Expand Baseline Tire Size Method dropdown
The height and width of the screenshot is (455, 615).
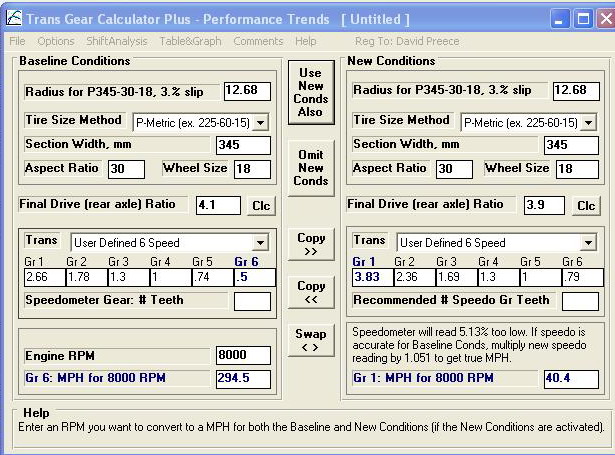[261, 122]
